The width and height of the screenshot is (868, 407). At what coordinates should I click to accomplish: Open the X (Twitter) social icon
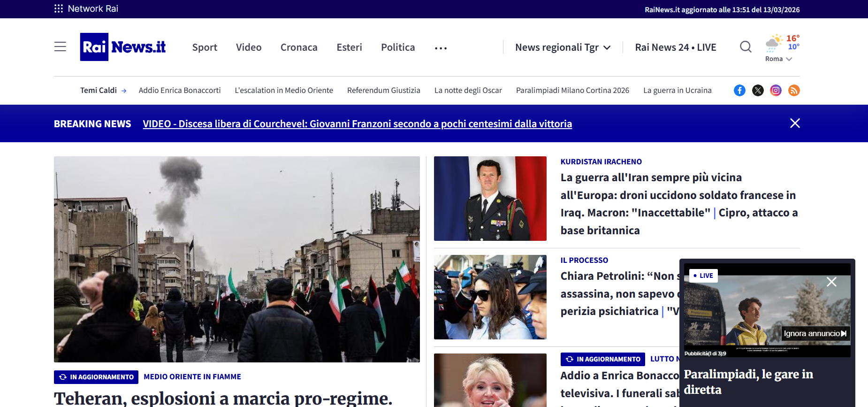pos(758,91)
